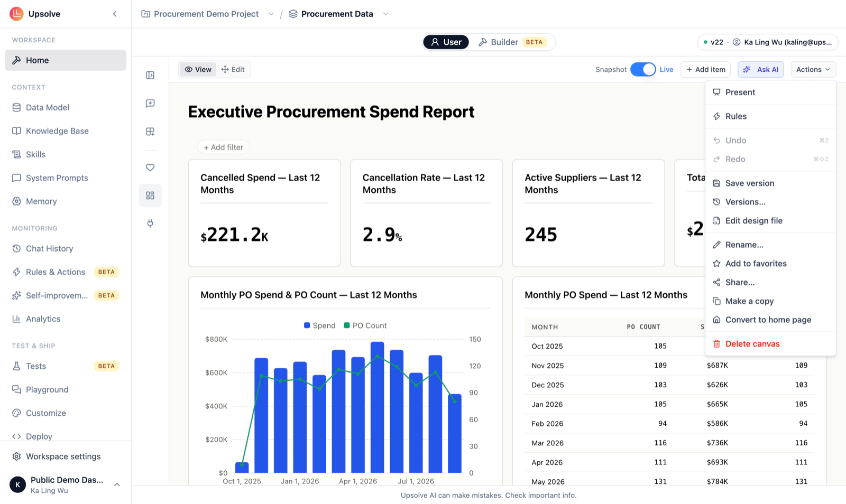846x504 pixels.
Task: Choose Save version in the menu
Action: coord(770,183)
